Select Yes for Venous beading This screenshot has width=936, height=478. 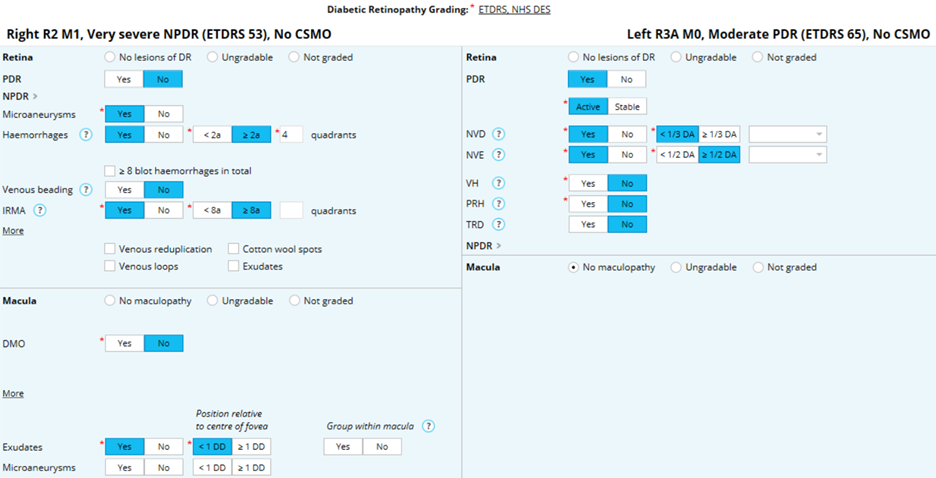[124, 189]
